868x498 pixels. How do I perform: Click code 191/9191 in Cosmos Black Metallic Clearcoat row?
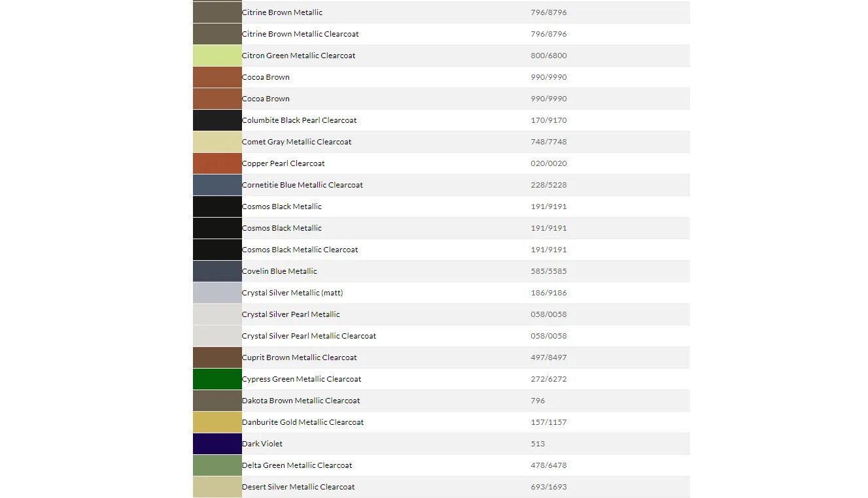point(549,250)
